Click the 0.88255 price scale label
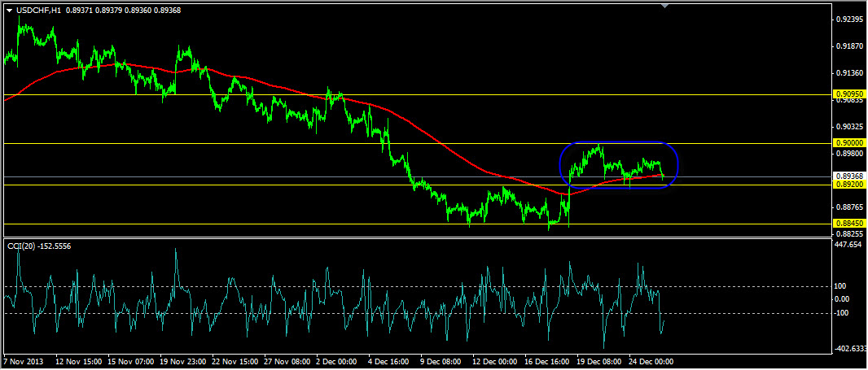This screenshot has height=370, width=868. point(850,233)
